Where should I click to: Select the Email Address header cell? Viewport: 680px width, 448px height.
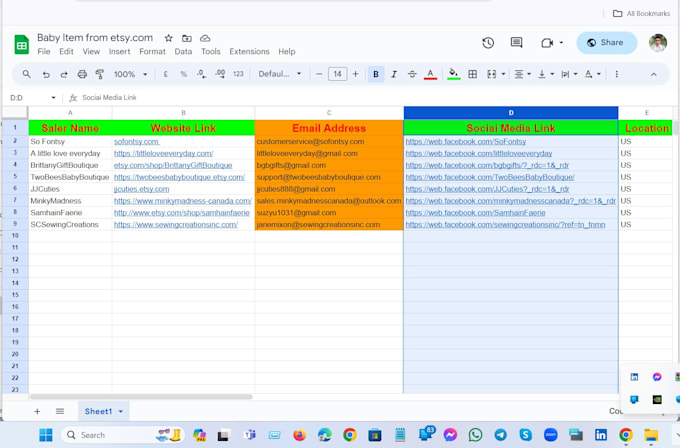click(329, 128)
